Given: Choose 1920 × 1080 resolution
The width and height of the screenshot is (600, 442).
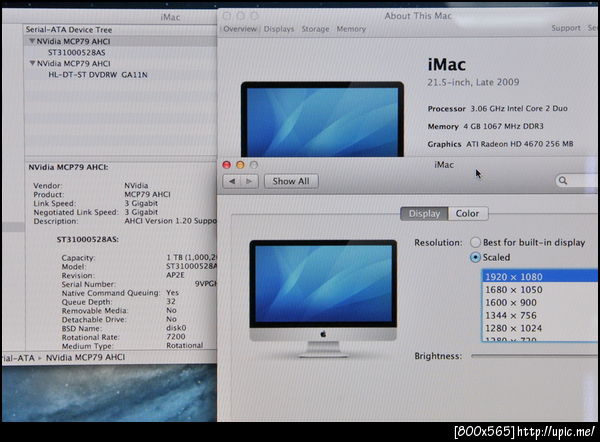Looking at the screenshot, I should pos(540,276).
